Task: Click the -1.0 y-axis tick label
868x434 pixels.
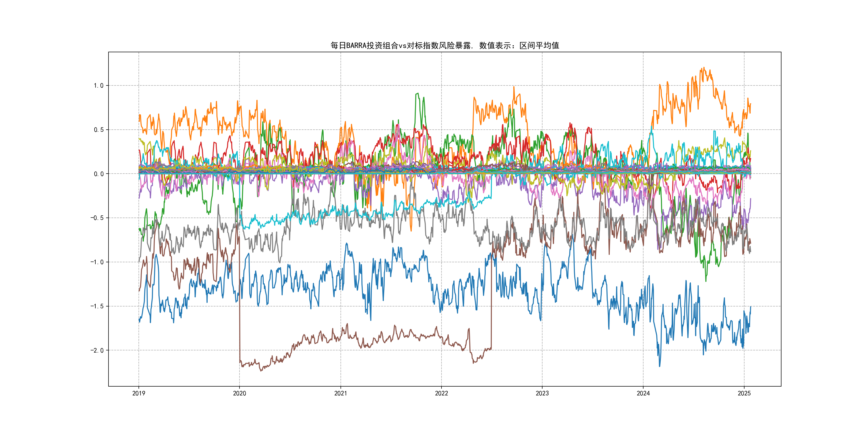Action: (97, 262)
